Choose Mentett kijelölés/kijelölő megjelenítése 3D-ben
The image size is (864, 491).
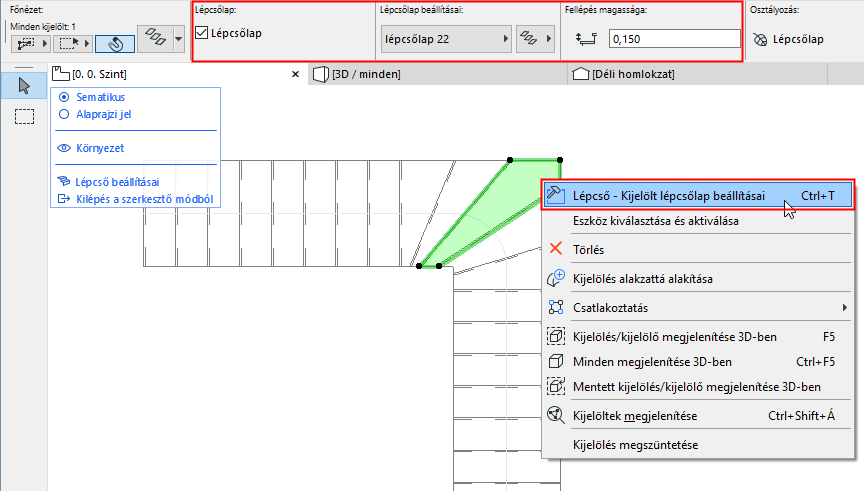pyautogui.click(x=698, y=386)
